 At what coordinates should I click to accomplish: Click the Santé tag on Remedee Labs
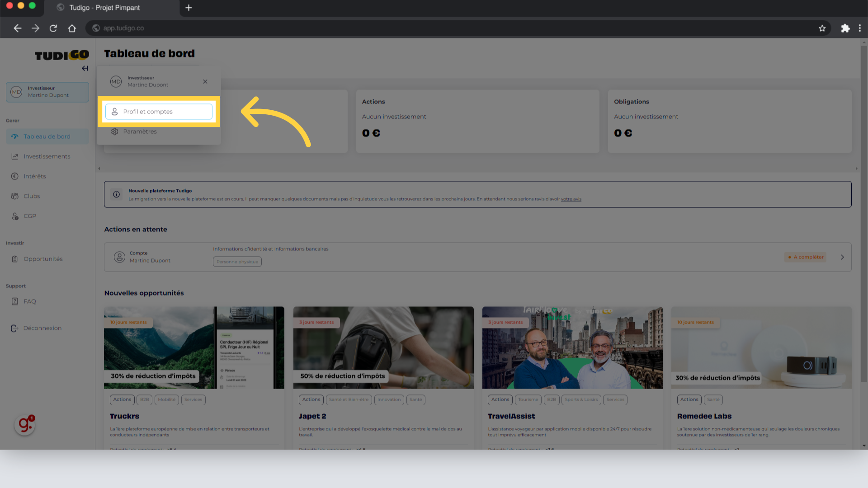click(x=713, y=399)
